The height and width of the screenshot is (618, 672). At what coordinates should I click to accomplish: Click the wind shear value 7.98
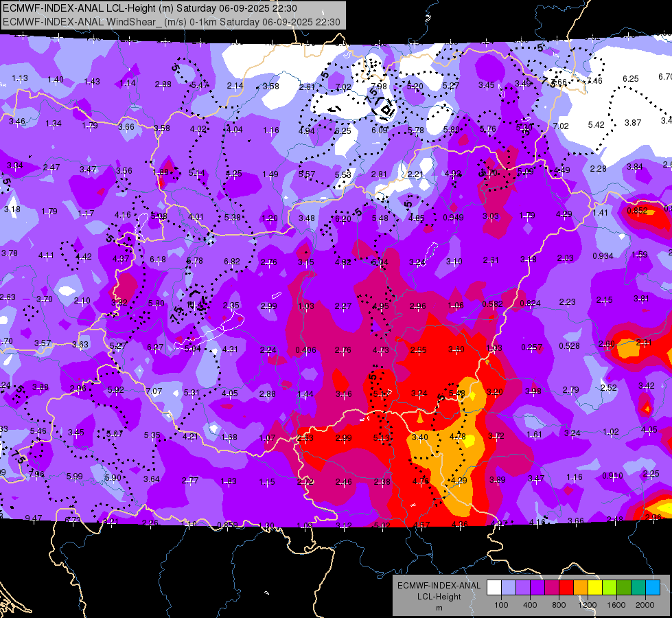379,86
